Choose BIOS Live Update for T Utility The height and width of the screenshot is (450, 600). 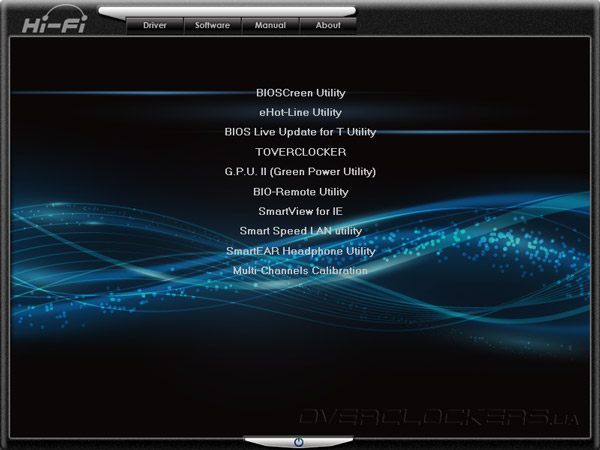click(x=300, y=132)
